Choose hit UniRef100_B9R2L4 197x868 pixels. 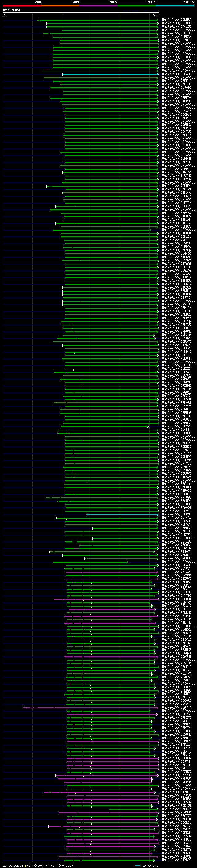(x=177, y=745)
